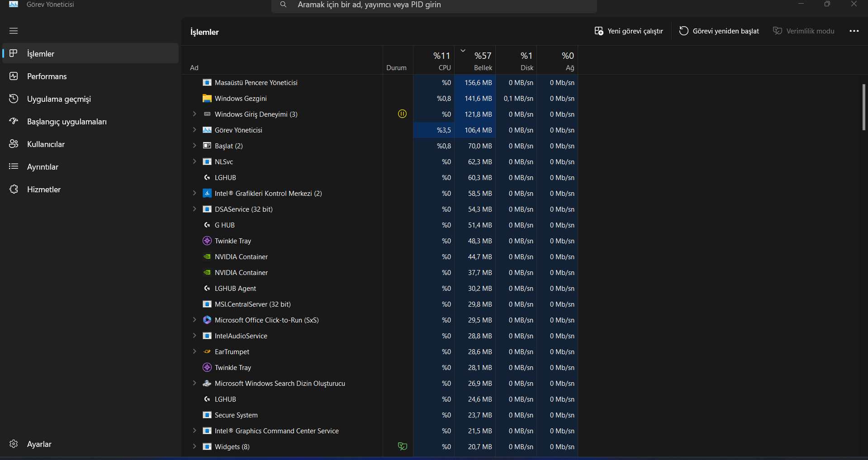Click the G HUB process icon
The image size is (868, 460).
pyautogui.click(x=207, y=225)
